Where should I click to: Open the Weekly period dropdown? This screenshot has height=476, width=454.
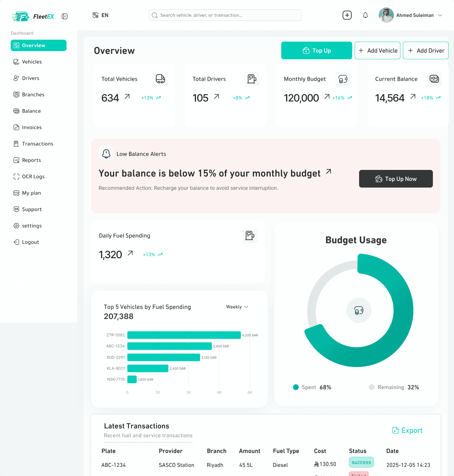click(237, 307)
